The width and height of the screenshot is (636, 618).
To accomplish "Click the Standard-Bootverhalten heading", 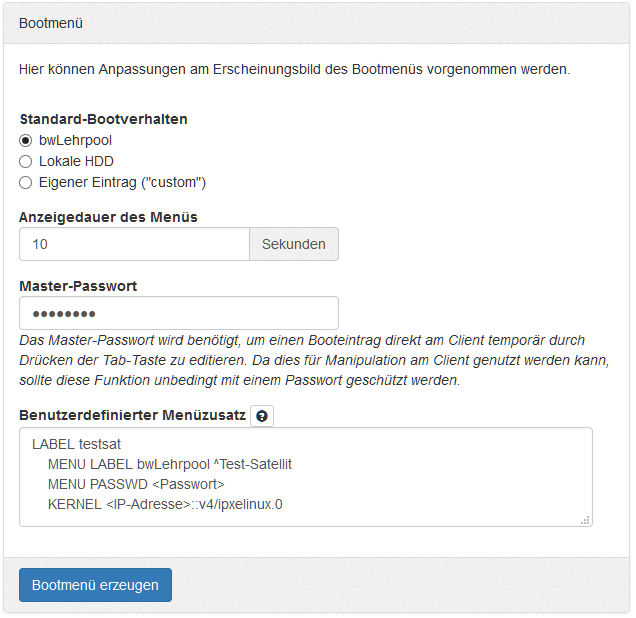I will click(x=103, y=119).
